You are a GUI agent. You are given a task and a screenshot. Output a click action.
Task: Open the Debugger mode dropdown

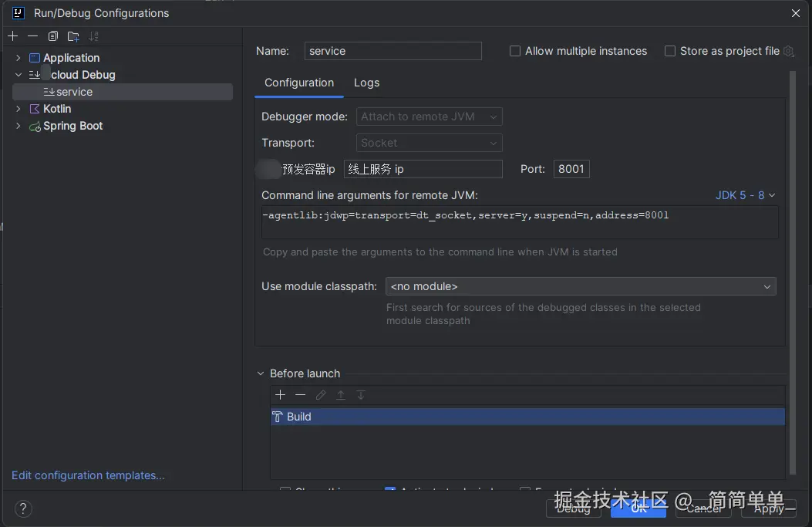coord(430,117)
